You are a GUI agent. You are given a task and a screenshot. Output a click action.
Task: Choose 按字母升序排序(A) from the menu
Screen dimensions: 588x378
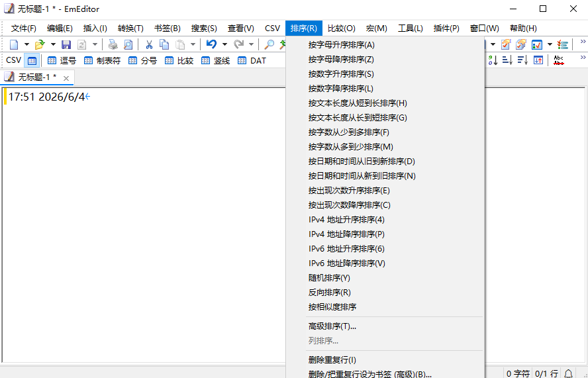coord(385,45)
